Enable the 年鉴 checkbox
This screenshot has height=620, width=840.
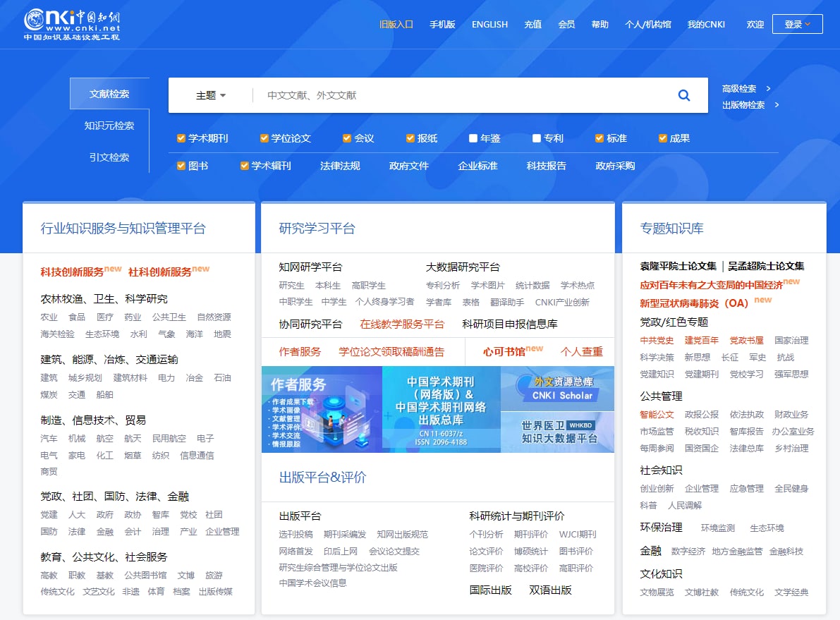pyautogui.click(x=473, y=138)
